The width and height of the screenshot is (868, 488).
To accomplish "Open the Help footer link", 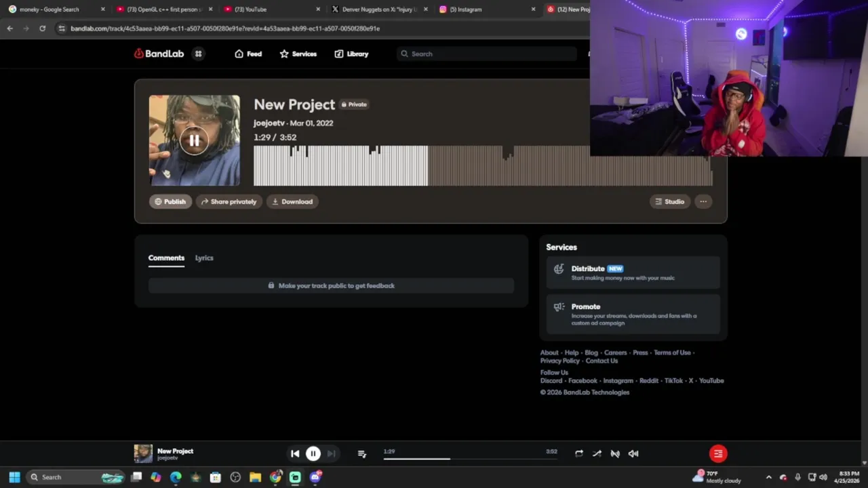I will (x=572, y=352).
